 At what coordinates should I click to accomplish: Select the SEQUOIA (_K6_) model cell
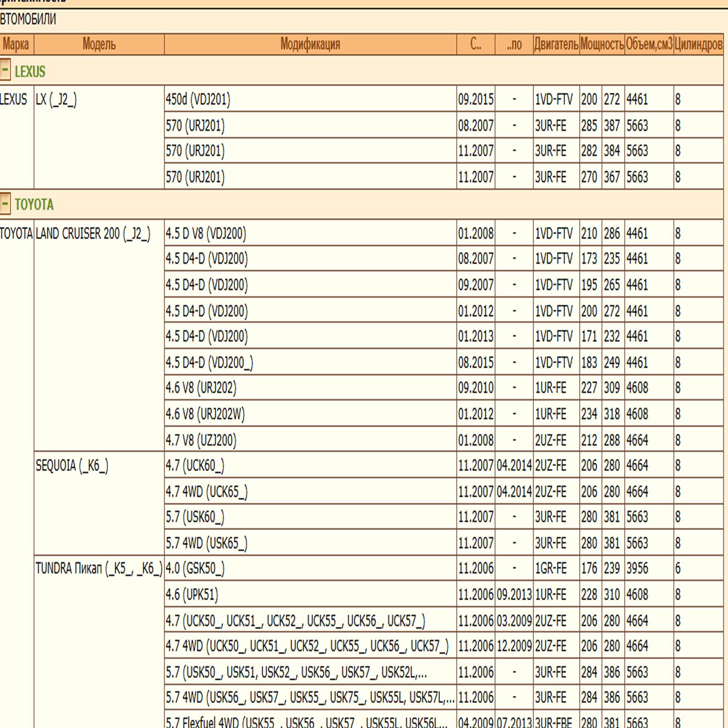[72, 466]
